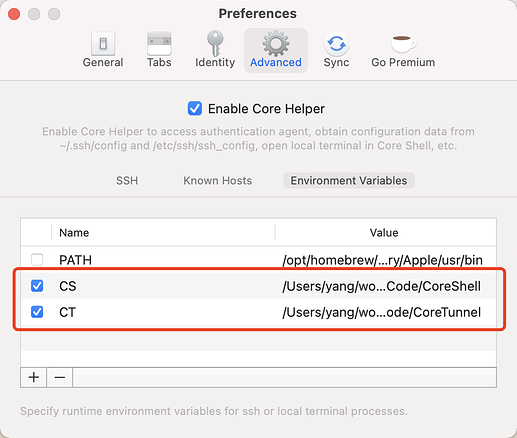
Task: Uncheck the CT variable checkbox
Action: [37, 312]
